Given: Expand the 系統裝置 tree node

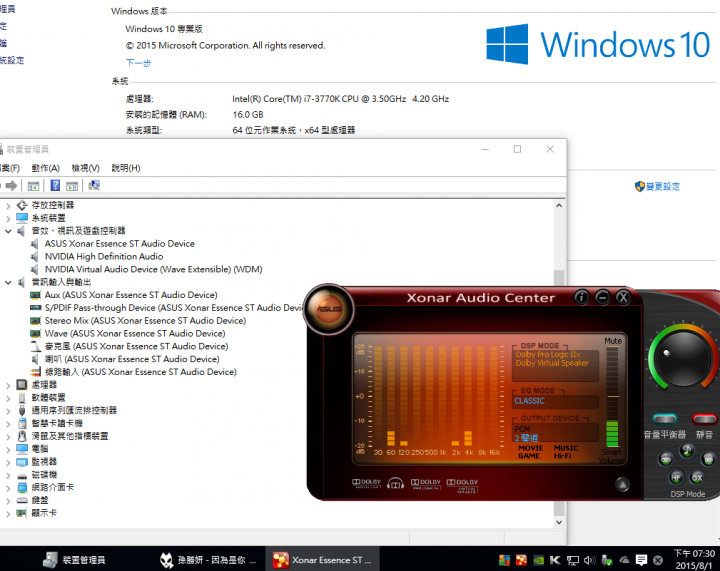Looking at the screenshot, I should point(8,218).
